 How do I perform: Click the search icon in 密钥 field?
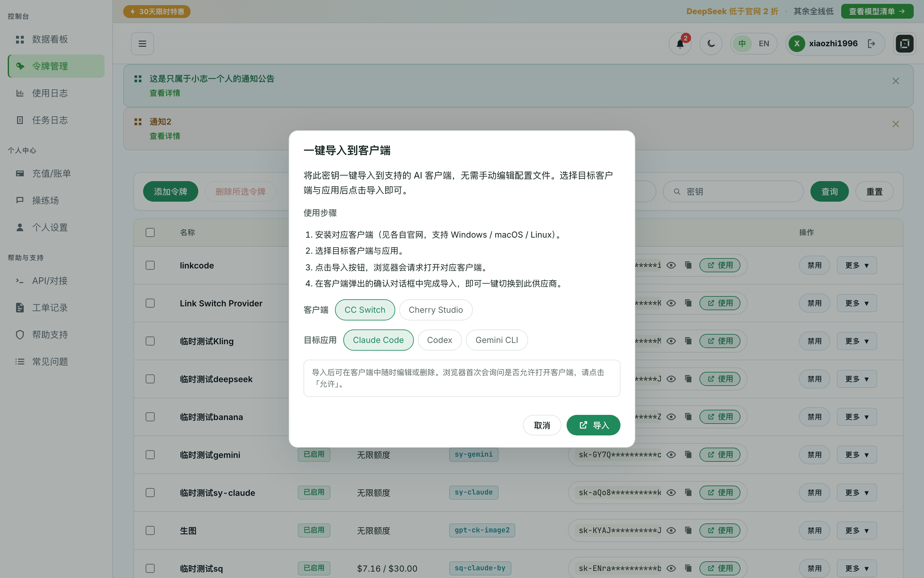click(677, 191)
